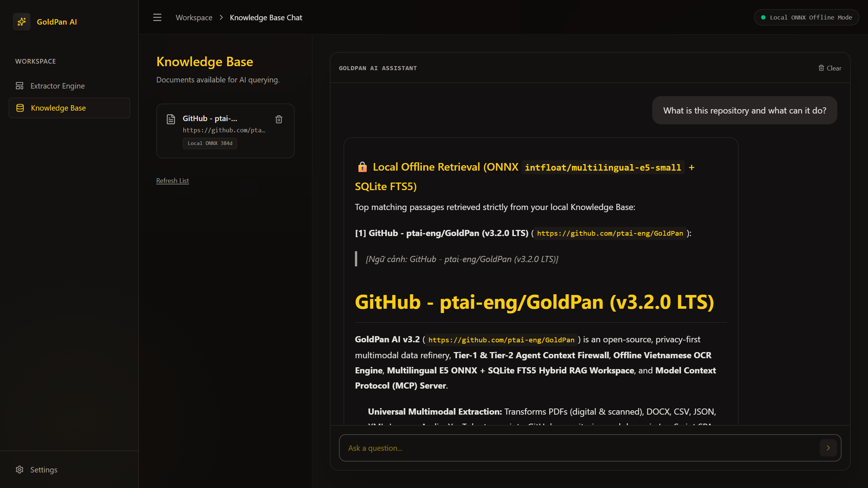868x488 pixels.
Task: Click the user question message bubble
Action: 745,110
